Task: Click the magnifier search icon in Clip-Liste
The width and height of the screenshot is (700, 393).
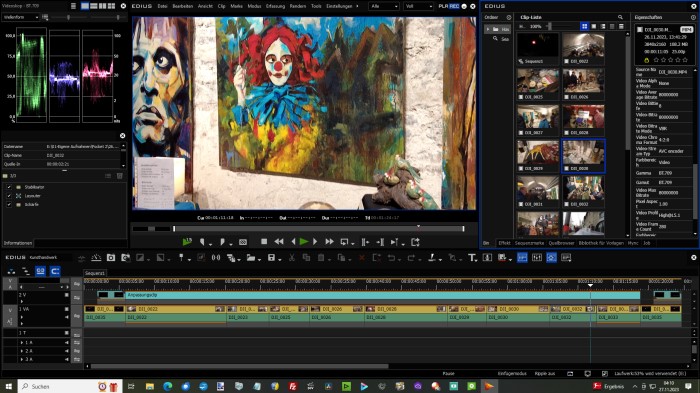Action: tap(620, 17)
